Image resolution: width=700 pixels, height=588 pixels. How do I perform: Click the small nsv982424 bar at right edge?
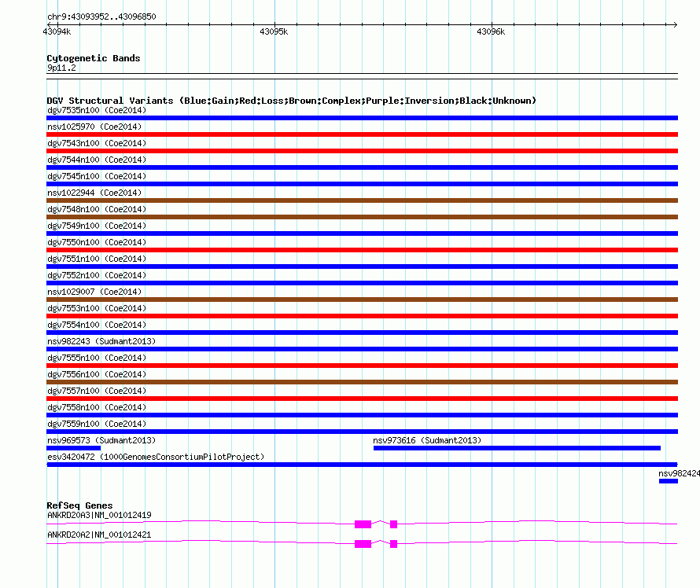(669, 481)
